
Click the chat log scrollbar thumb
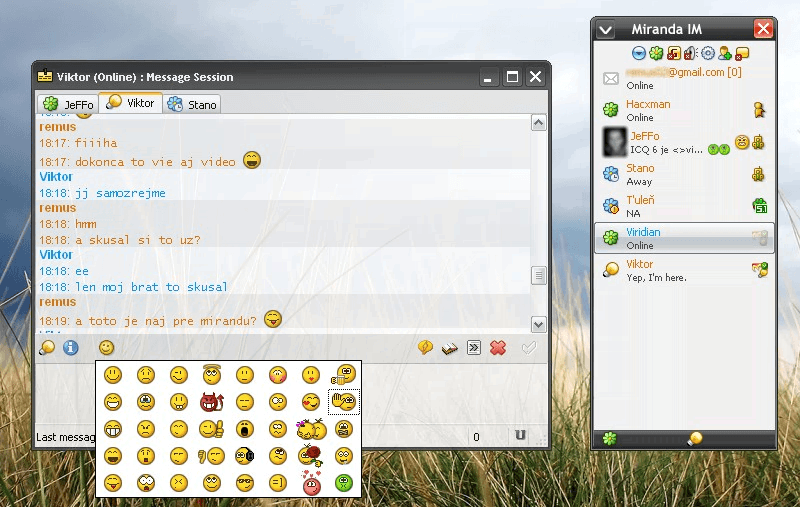[x=539, y=275]
